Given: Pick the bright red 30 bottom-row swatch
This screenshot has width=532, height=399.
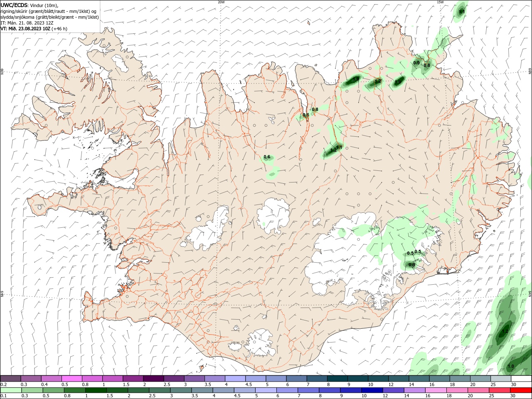Looking at the screenshot, I should 521,390.
